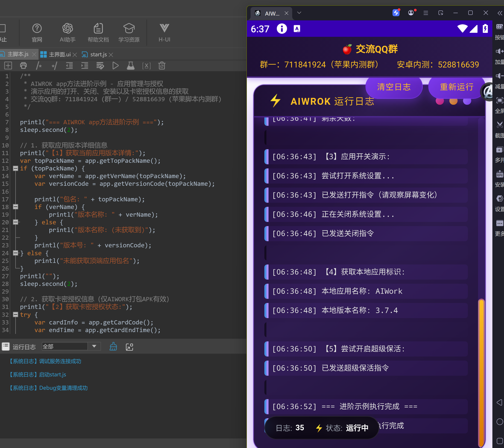Click 加量 volume up sidebar icon
The width and height of the screenshot is (504, 448).
coord(500,57)
